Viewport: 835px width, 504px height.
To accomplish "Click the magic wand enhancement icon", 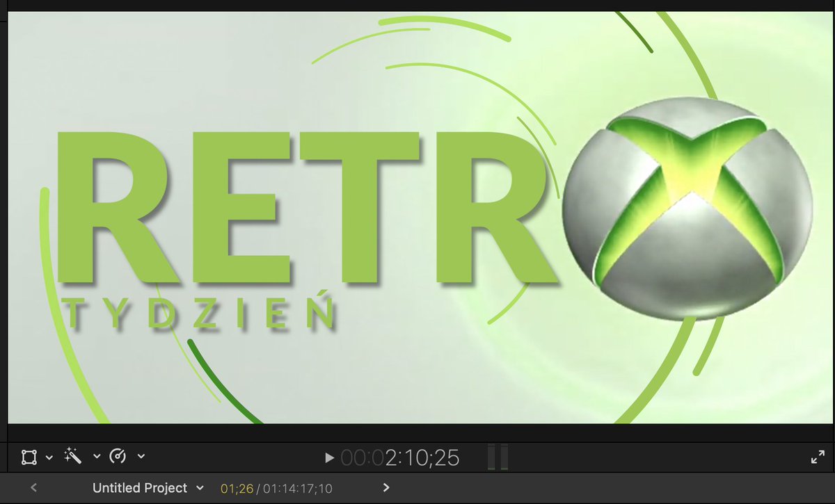I will point(73,456).
